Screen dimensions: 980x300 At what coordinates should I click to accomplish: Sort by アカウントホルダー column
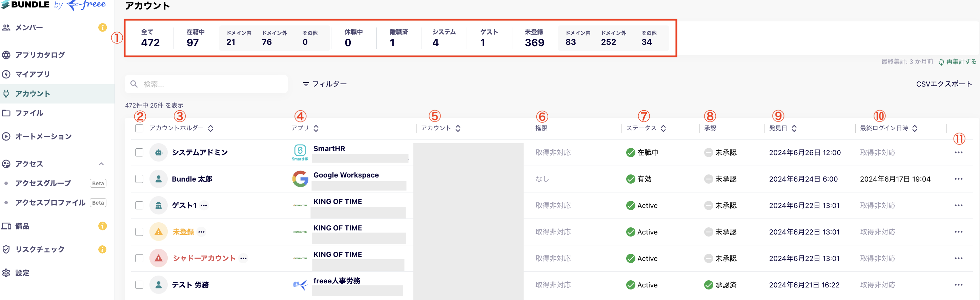point(211,129)
